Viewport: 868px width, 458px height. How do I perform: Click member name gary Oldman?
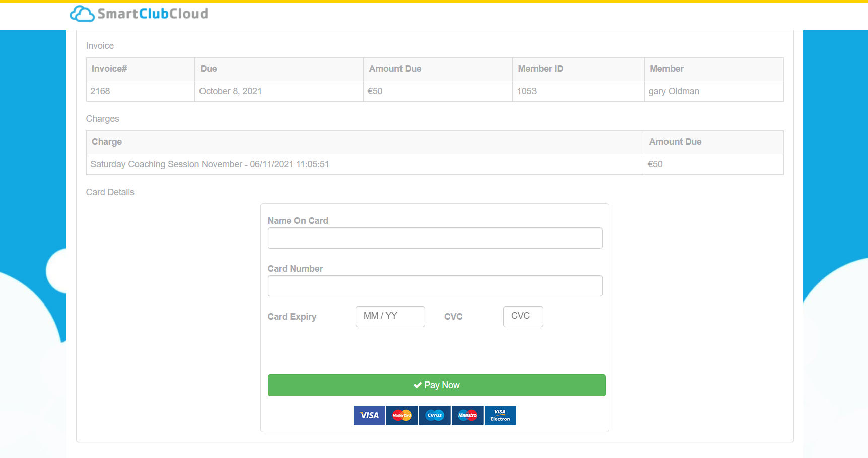(674, 91)
